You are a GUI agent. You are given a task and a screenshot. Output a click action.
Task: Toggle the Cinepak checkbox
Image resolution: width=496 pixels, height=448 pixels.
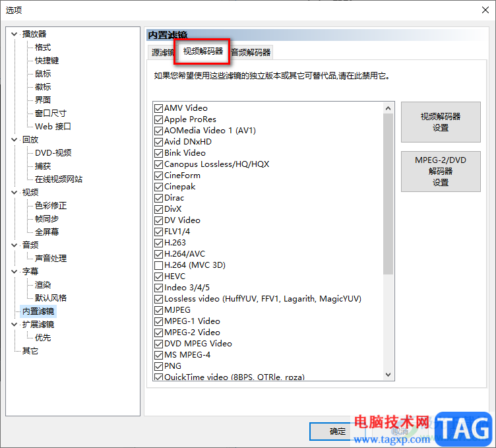(x=158, y=187)
